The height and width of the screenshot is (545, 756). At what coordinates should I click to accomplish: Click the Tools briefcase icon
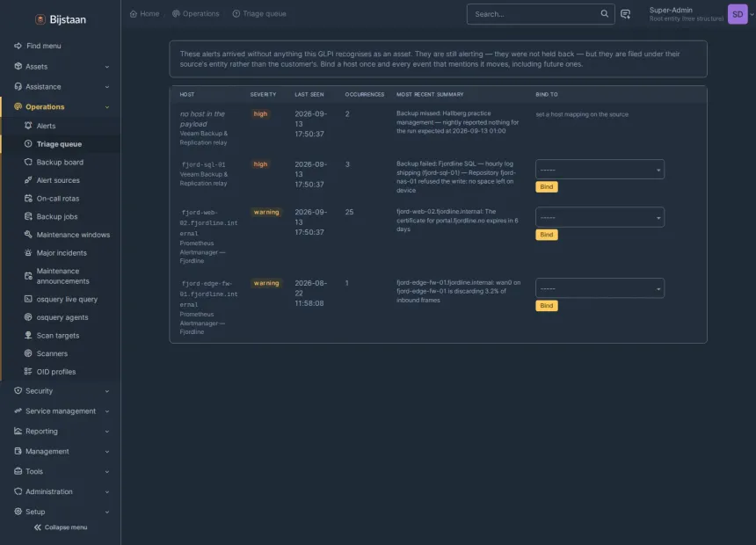click(x=18, y=471)
